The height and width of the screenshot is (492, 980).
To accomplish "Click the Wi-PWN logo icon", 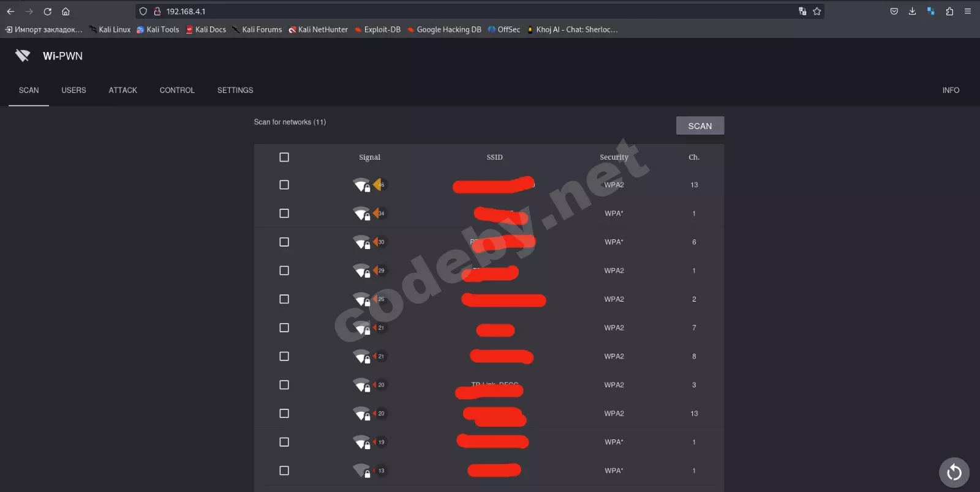I will (x=23, y=56).
